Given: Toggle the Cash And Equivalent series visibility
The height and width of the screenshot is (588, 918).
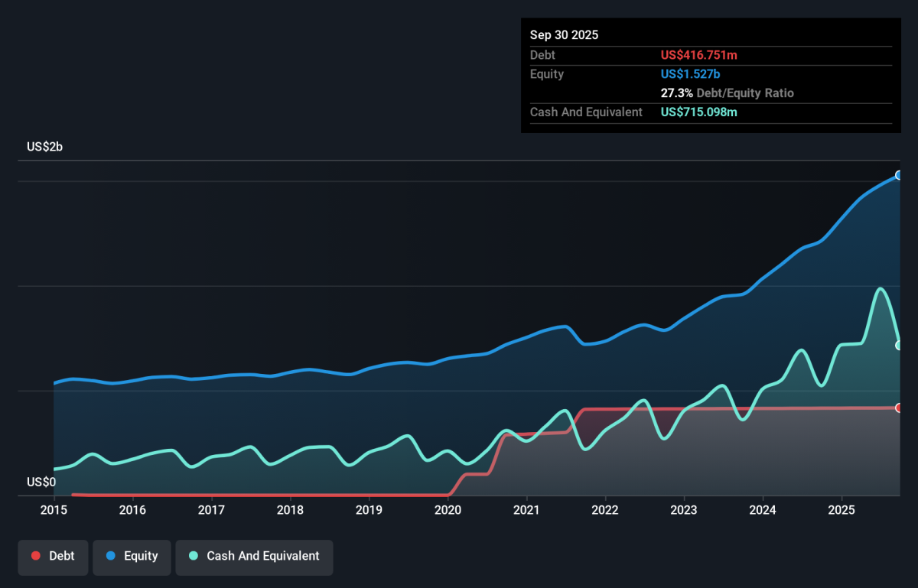Looking at the screenshot, I should click(x=254, y=557).
